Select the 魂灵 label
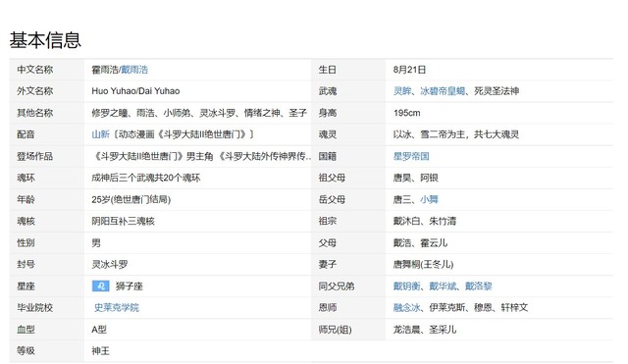The height and width of the screenshot is (364, 628). [x=327, y=134]
